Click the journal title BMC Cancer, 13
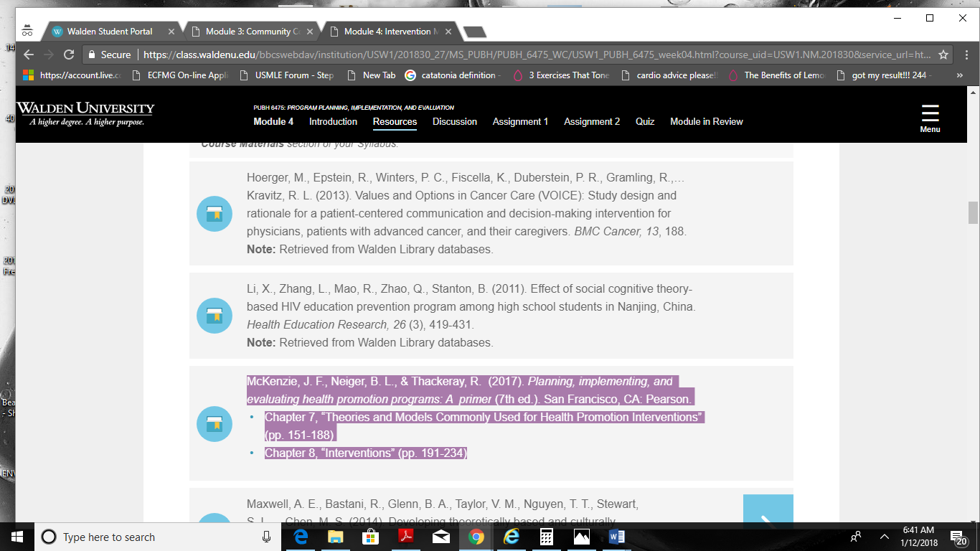The width and height of the screenshot is (980, 551). (x=616, y=232)
